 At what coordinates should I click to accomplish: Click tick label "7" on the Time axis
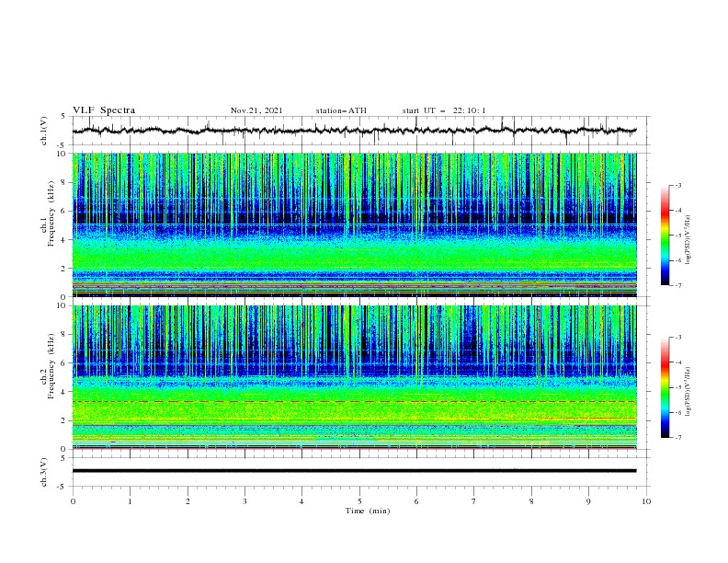tap(474, 501)
